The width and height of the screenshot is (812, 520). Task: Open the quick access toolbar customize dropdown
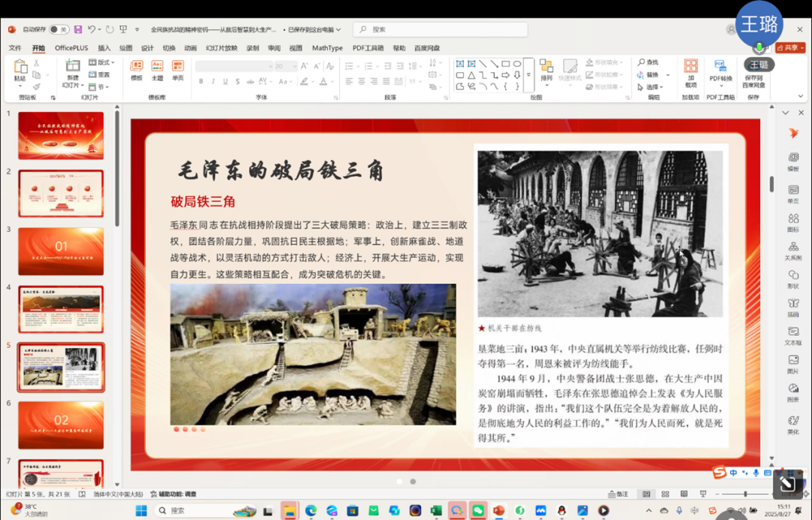[x=138, y=29]
